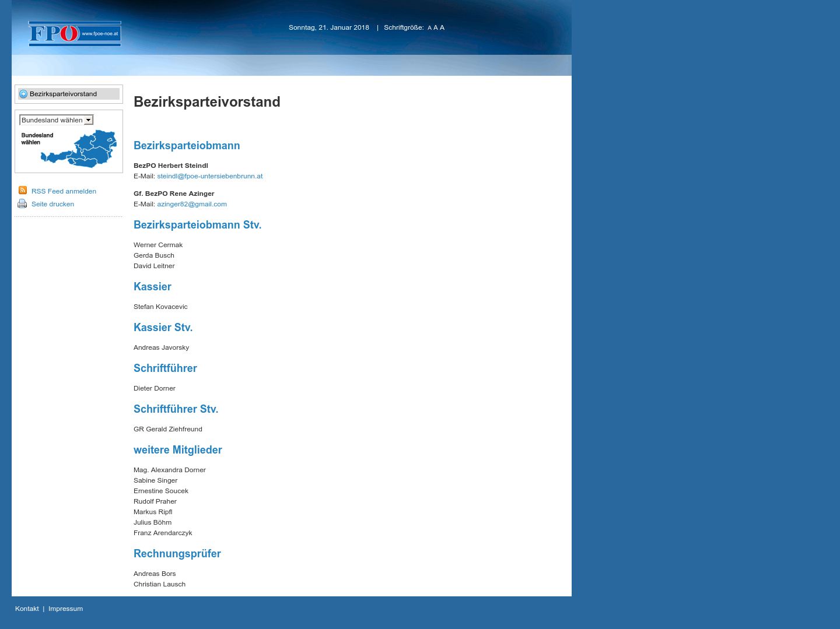Click the name Stefan Kovacevic
840x629 pixels.
click(160, 307)
